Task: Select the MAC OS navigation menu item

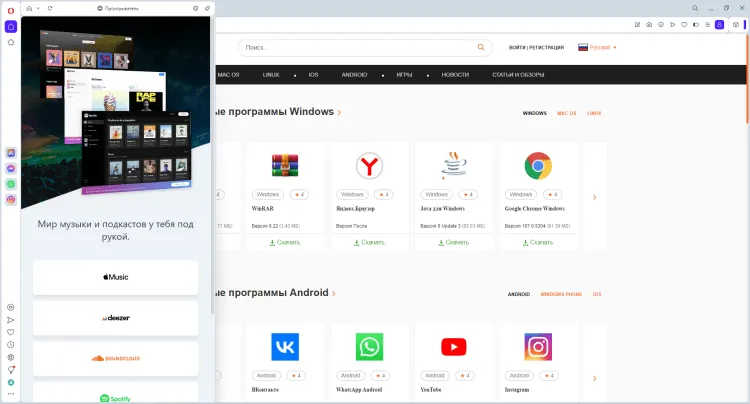Action: pos(228,75)
